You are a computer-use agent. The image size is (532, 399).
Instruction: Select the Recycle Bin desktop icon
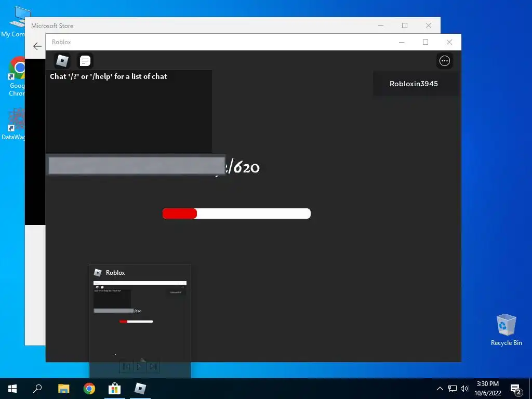[506, 330]
